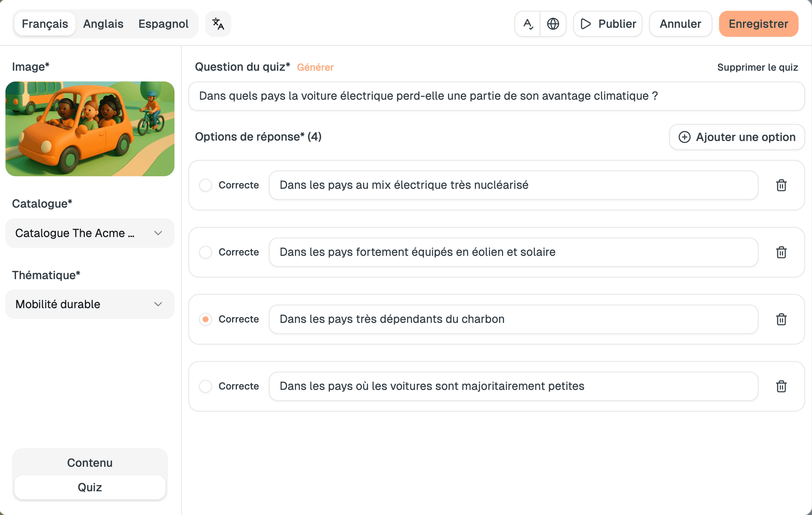Viewport: 812px width, 515px height.
Task: Click the spell-check icon in the toolbar
Action: (527, 23)
